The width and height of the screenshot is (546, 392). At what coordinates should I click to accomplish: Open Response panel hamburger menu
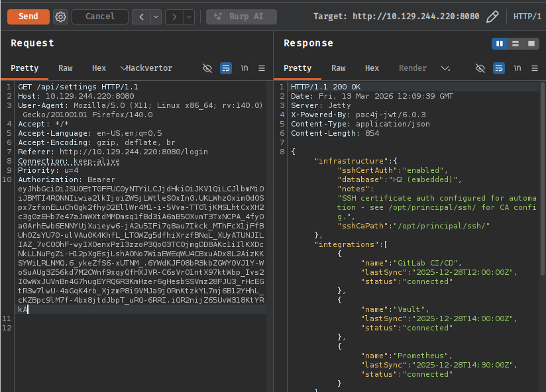(x=535, y=68)
